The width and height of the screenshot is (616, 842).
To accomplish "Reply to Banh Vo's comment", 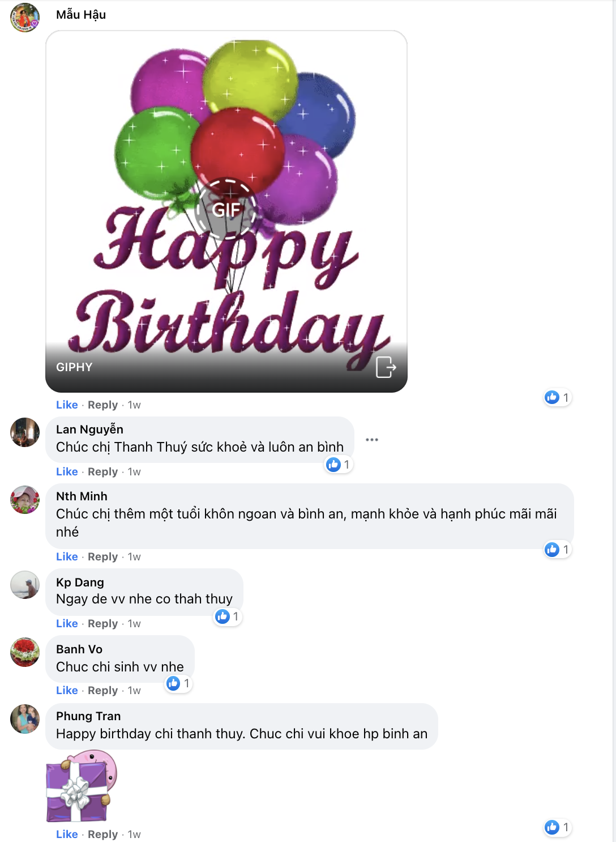I will click(102, 690).
